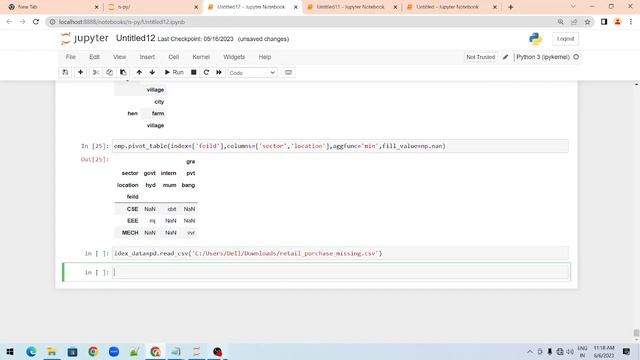The image size is (640, 360).
Task: Open the command palette keyboard icon
Action: pyautogui.click(x=289, y=72)
